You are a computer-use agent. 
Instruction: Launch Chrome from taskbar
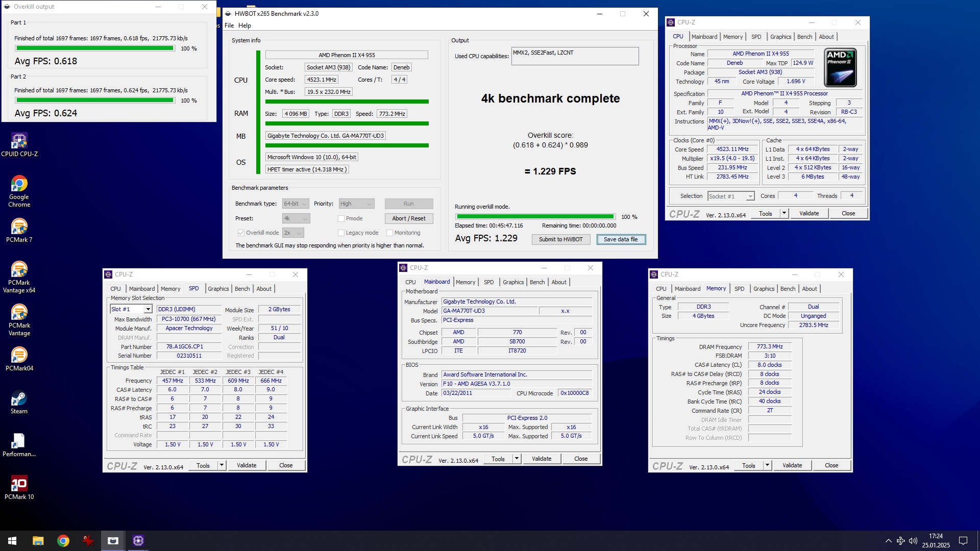coord(63,541)
